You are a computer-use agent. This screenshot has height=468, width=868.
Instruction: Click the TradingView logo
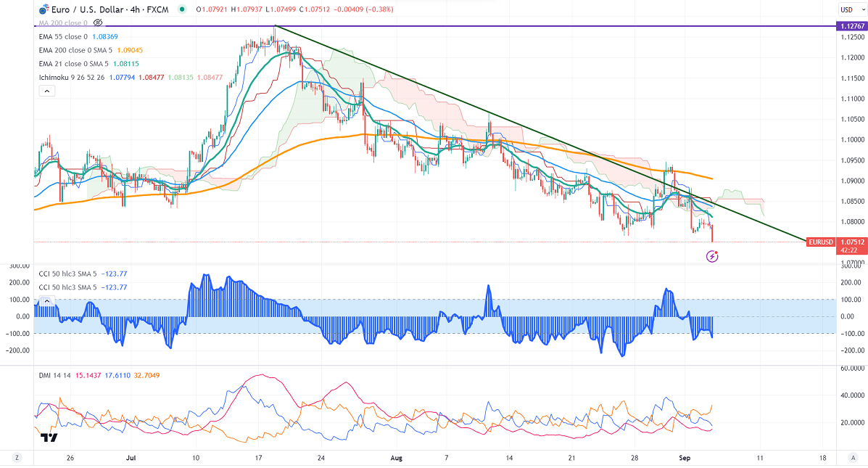pyautogui.click(x=49, y=438)
